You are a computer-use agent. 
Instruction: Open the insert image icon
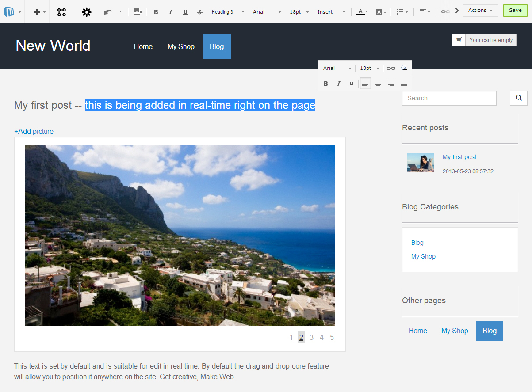tap(138, 11)
